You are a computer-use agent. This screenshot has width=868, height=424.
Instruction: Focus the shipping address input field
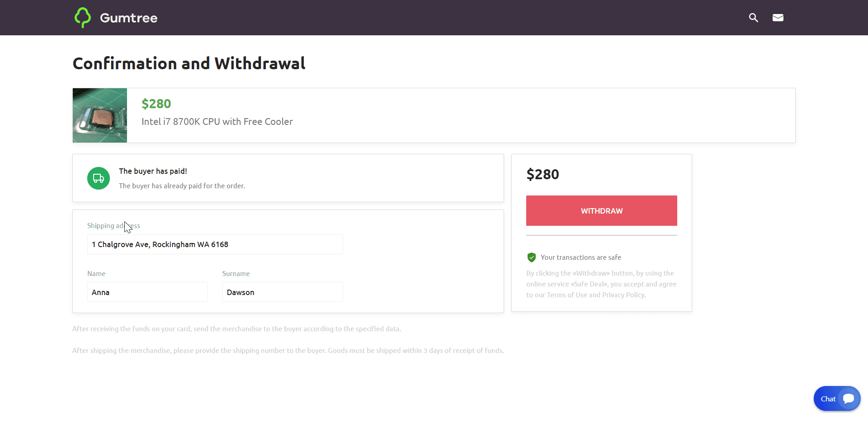tap(215, 244)
